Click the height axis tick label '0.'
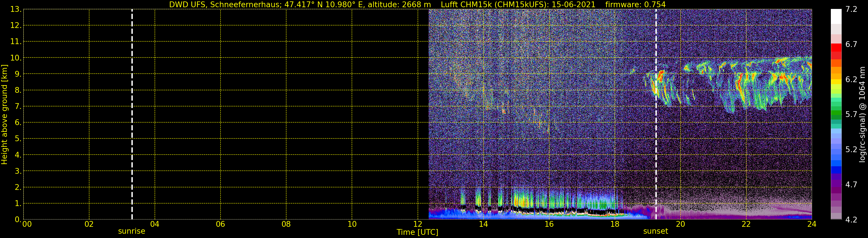868x238 pixels. coord(18,220)
